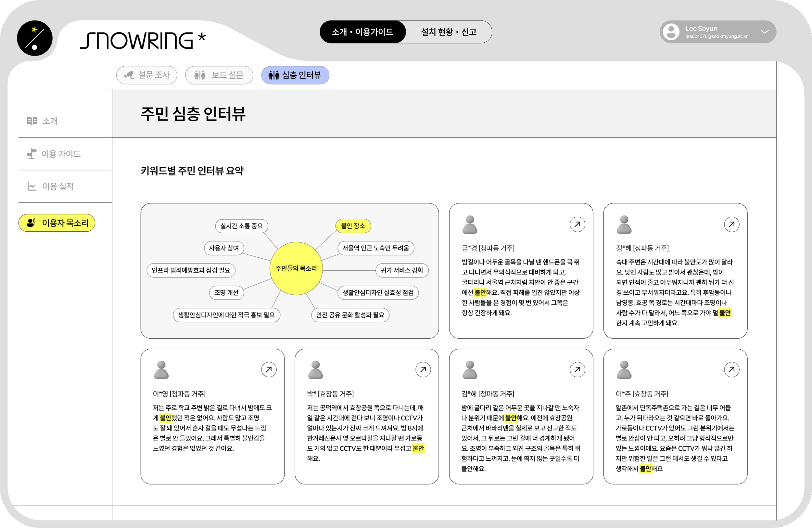Click the user profile avatar icon
The width and height of the screenshot is (812, 528).
tap(671, 32)
